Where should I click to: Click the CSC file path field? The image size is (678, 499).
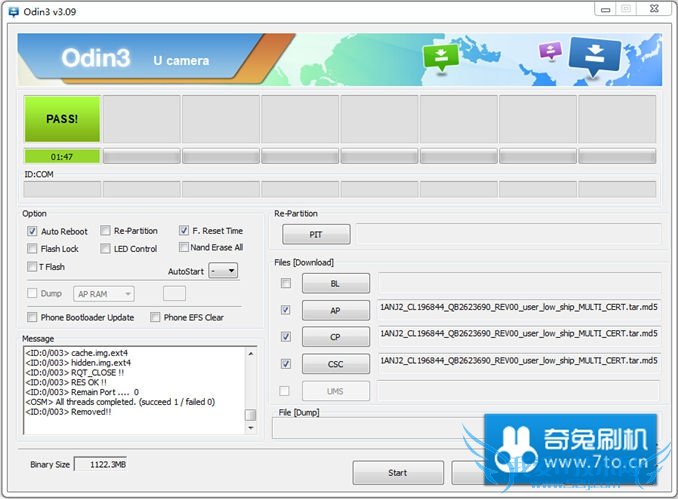519,363
